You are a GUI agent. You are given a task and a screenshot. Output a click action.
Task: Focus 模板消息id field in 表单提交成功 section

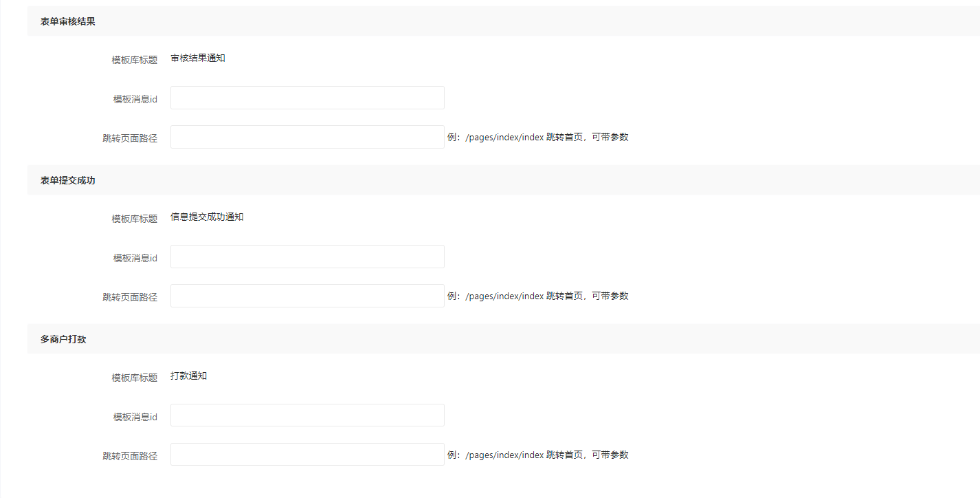click(307, 257)
